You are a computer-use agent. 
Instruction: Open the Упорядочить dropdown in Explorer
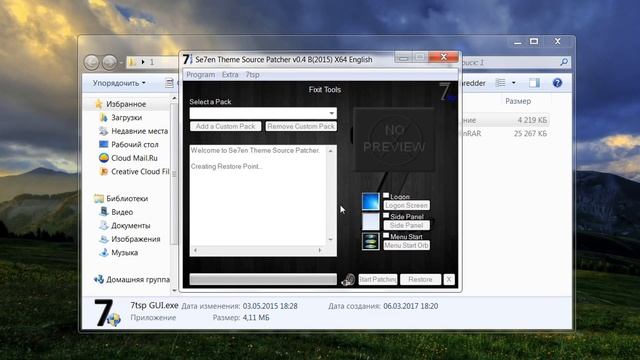coord(119,83)
